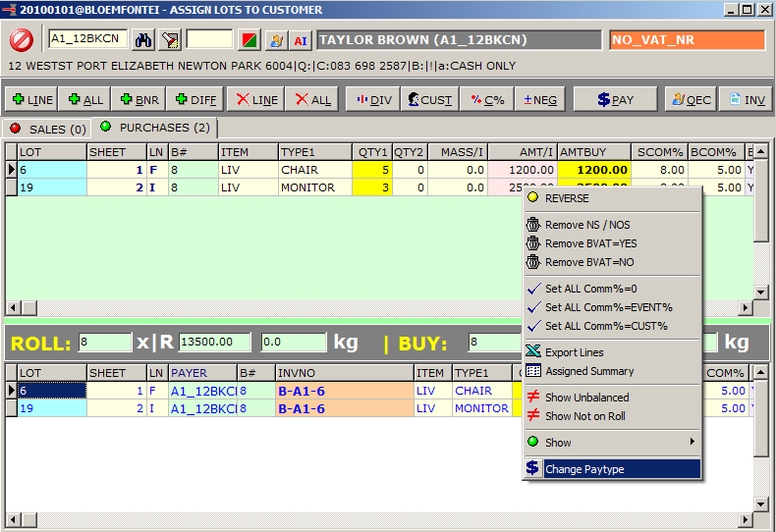Choose Set ALL Comm%=CUST%

click(613, 326)
